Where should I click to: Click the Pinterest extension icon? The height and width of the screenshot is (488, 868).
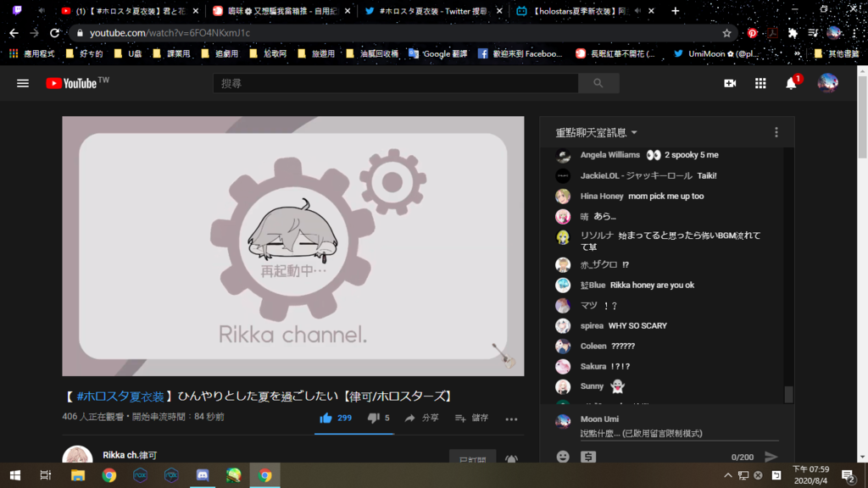(x=752, y=33)
